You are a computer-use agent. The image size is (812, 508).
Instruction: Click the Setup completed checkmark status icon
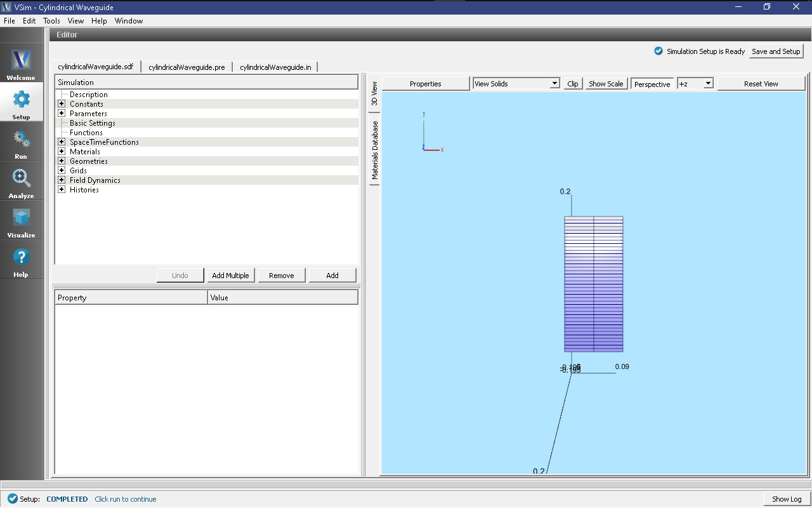coord(12,499)
